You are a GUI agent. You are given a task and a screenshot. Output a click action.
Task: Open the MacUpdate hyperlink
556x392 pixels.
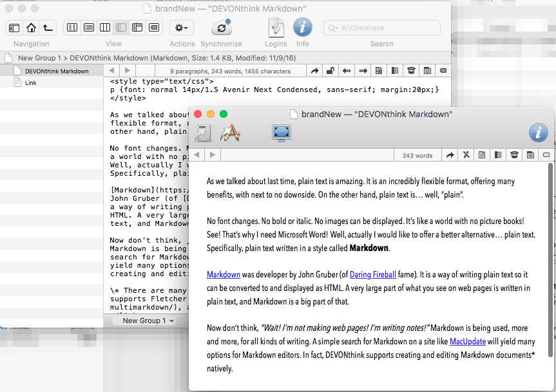coord(468,342)
